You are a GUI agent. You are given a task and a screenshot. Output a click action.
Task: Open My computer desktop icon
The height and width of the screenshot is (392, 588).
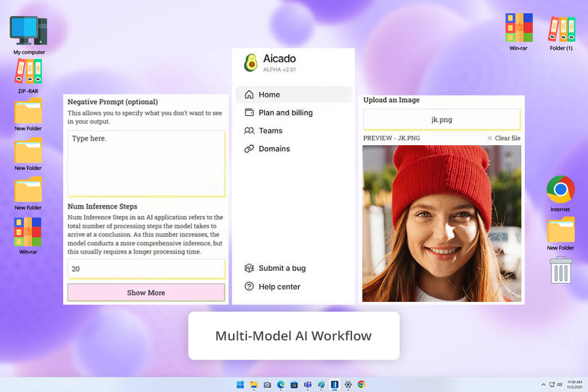pos(29,35)
